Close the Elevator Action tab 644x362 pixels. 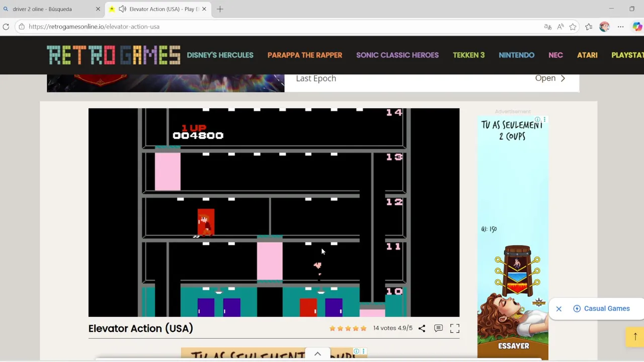204,9
